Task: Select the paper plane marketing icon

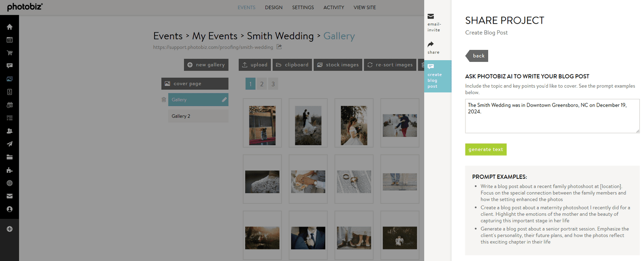Action: [x=9, y=143]
